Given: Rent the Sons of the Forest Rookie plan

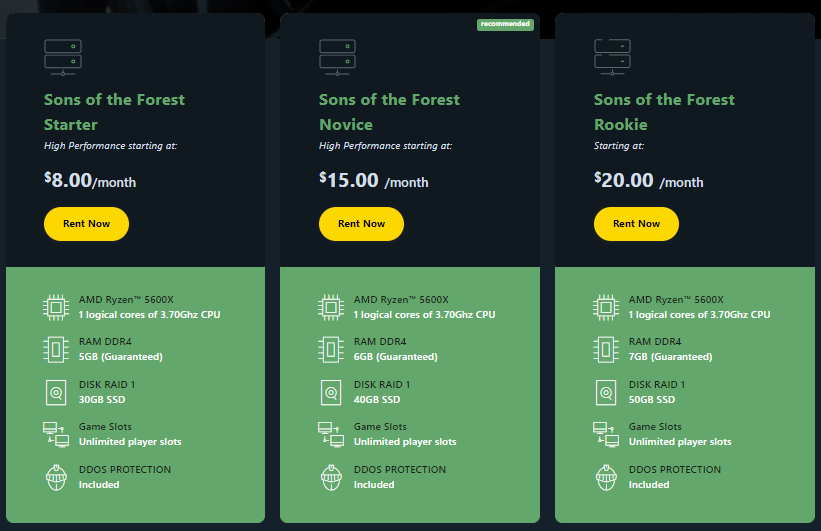Looking at the screenshot, I should tap(636, 224).
